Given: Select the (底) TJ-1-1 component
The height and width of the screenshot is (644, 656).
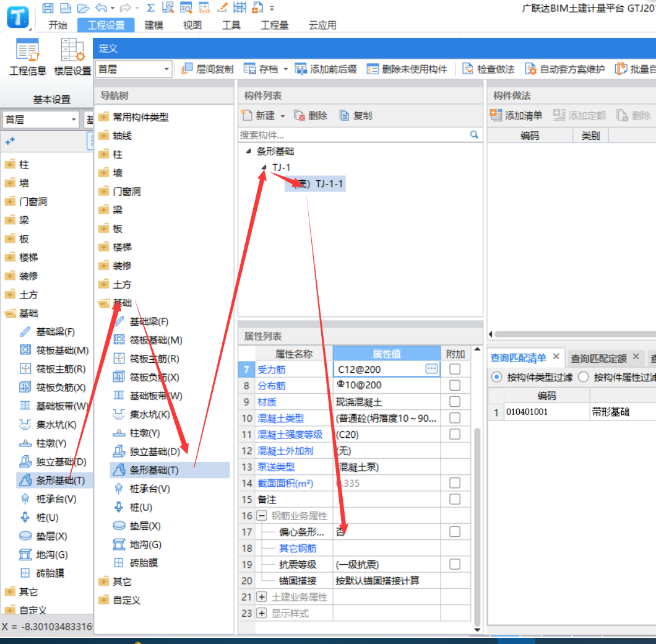Looking at the screenshot, I should pyautogui.click(x=317, y=184).
